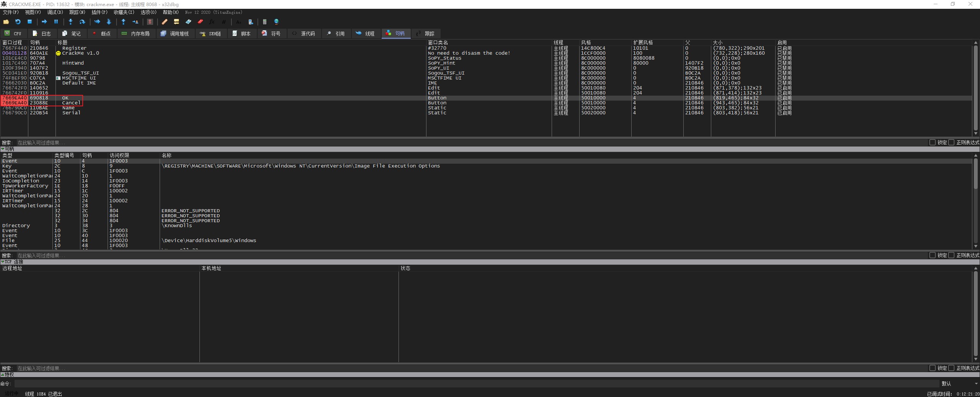Expand the 特权 section header
This screenshot has width=980, height=397.
click(490, 374)
